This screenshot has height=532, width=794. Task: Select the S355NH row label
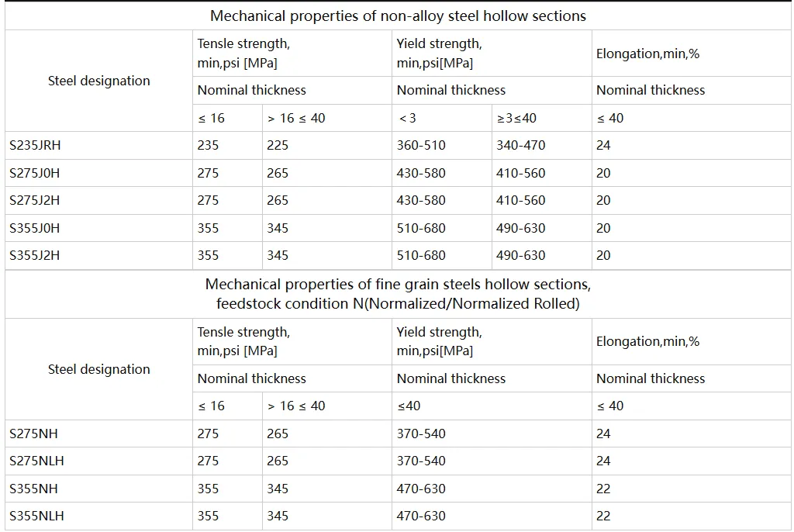(x=33, y=489)
